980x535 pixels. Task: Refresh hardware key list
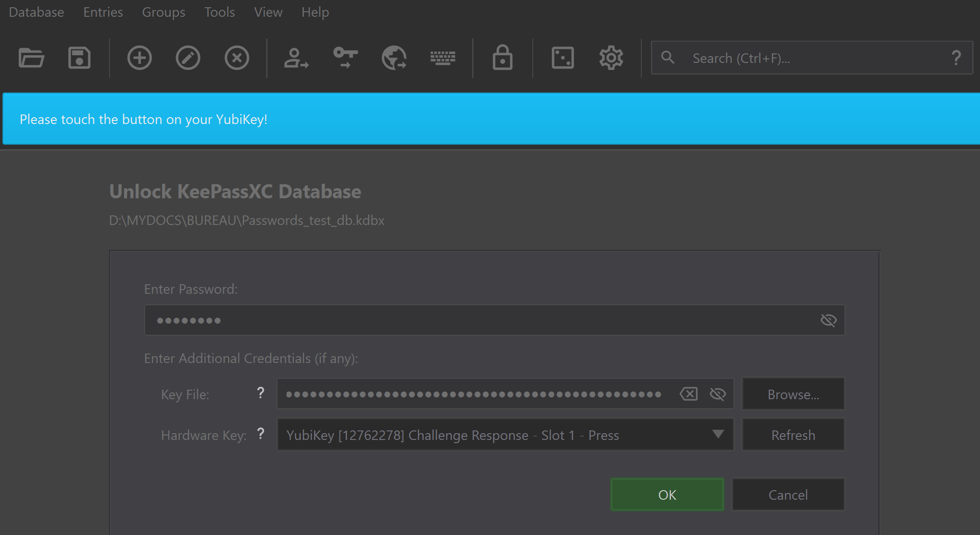tap(793, 435)
